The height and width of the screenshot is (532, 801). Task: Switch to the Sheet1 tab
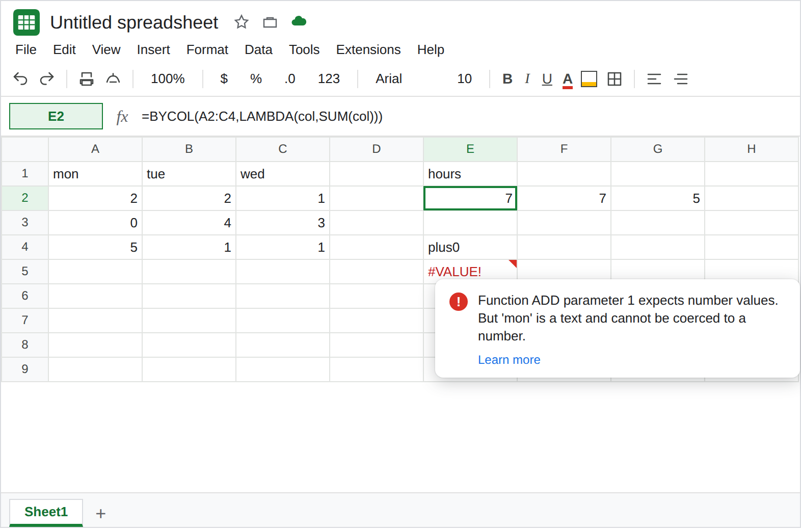click(46, 512)
